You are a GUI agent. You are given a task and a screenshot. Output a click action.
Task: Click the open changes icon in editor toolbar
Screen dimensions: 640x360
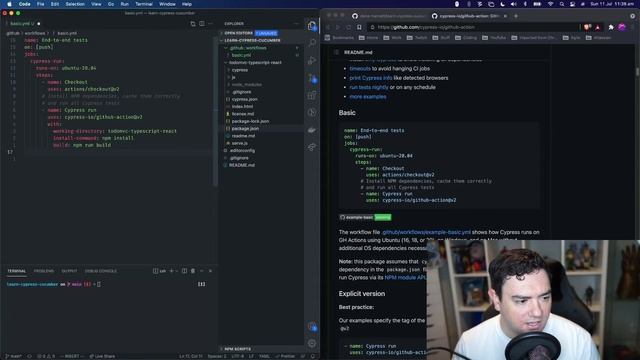pyautogui.click(x=193, y=24)
